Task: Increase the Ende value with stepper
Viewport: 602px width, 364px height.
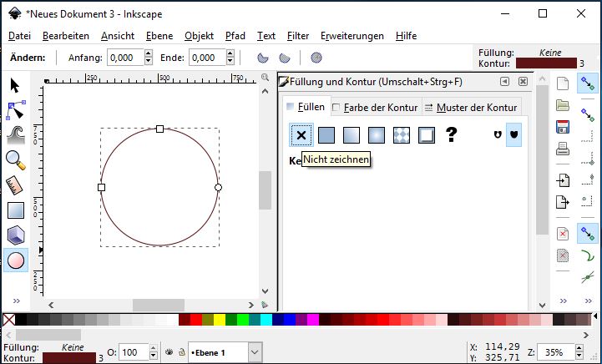Action: pos(230,53)
